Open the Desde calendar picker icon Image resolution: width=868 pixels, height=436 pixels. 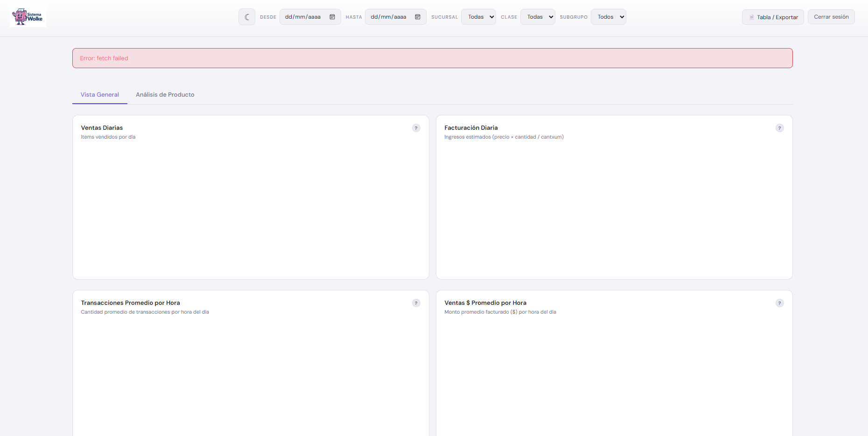pyautogui.click(x=332, y=17)
